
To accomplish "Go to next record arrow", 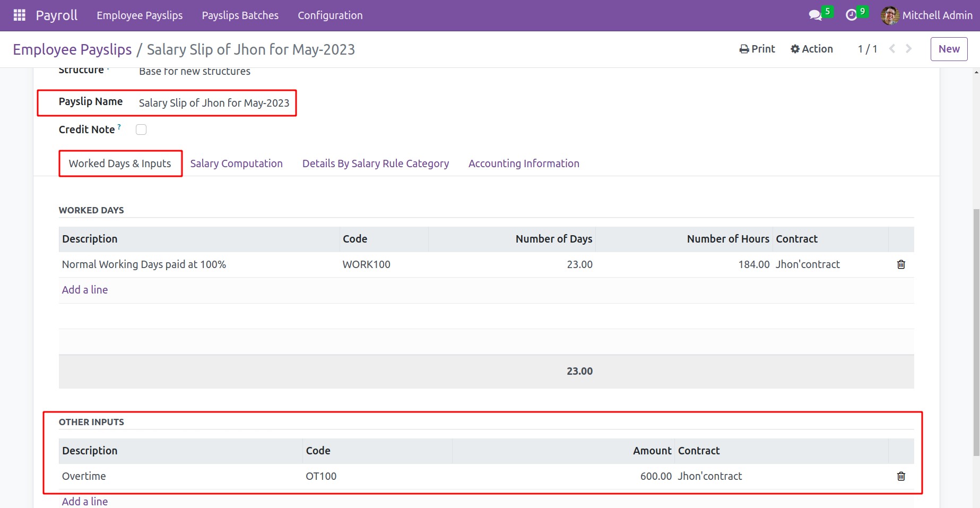I will tap(909, 49).
